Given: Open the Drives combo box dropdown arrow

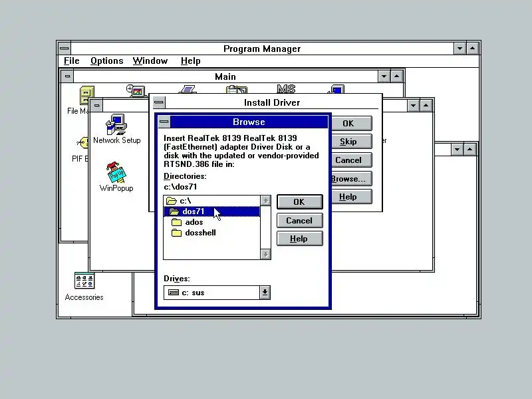Looking at the screenshot, I should [265, 293].
